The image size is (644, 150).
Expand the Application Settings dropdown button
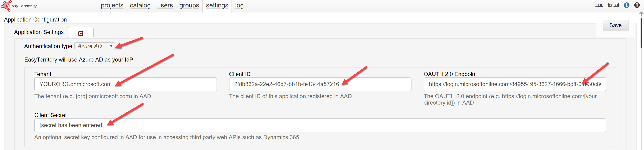pyautogui.click(x=81, y=33)
